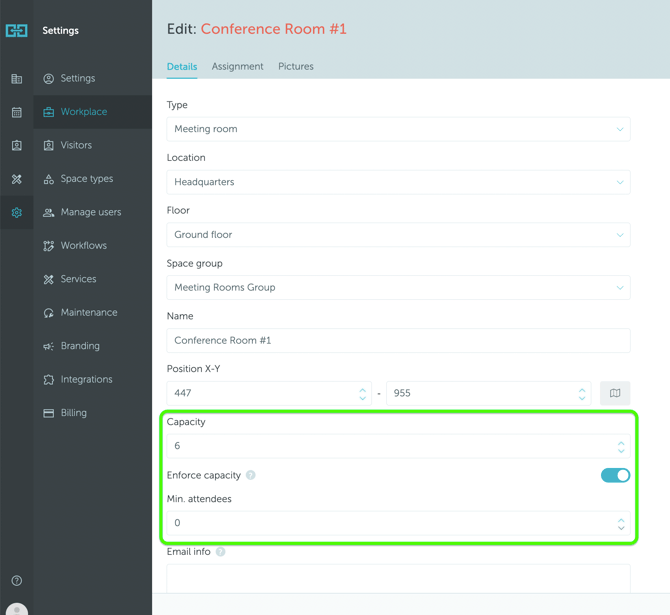This screenshot has height=615, width=670.
Task: Click the help icon beside Enforce capacity
Action: point(251,475)
